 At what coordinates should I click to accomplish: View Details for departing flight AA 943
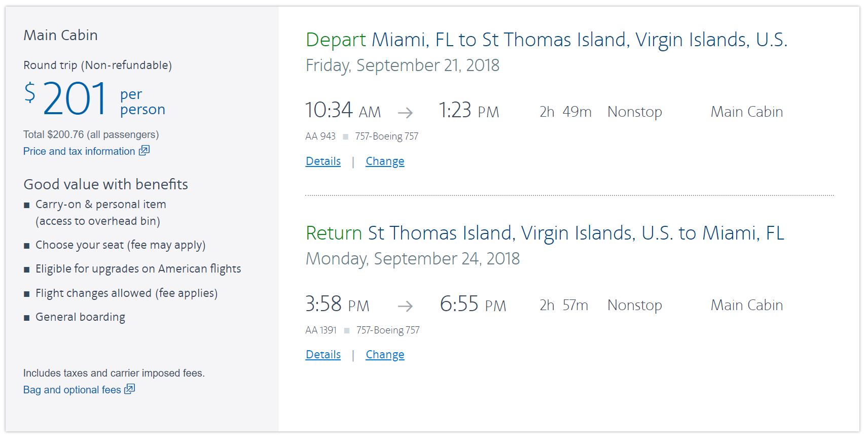pos(323,161)
